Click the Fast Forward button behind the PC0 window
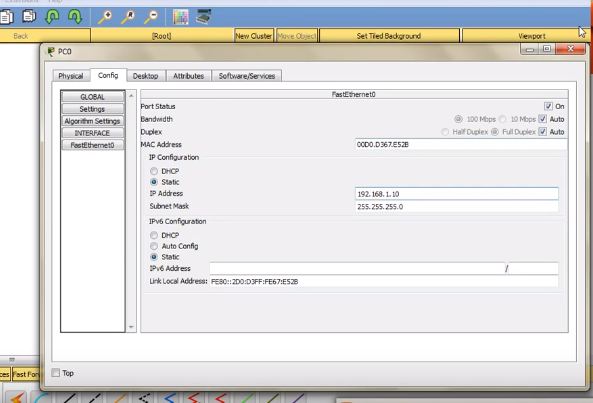The height and width of the screenshot is (403, 593). tap(25, 374)
